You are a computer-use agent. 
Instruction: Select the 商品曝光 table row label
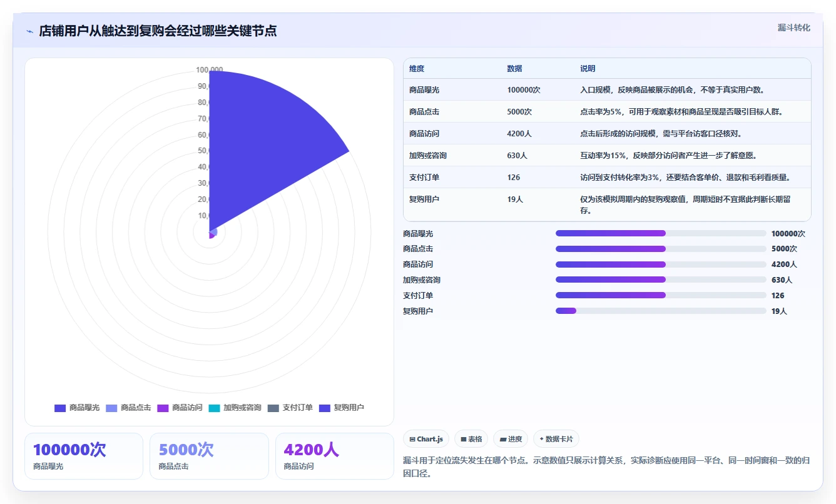coord(424,90)
